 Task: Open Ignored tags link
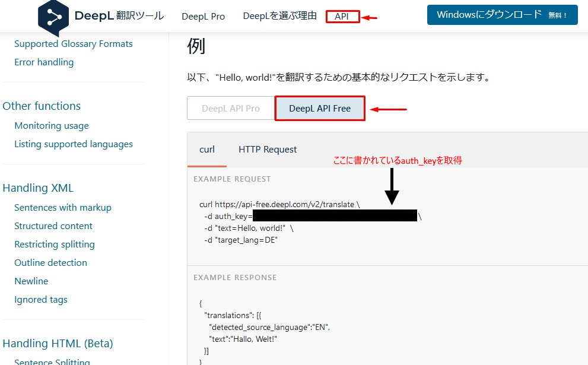tap(41, 299)
